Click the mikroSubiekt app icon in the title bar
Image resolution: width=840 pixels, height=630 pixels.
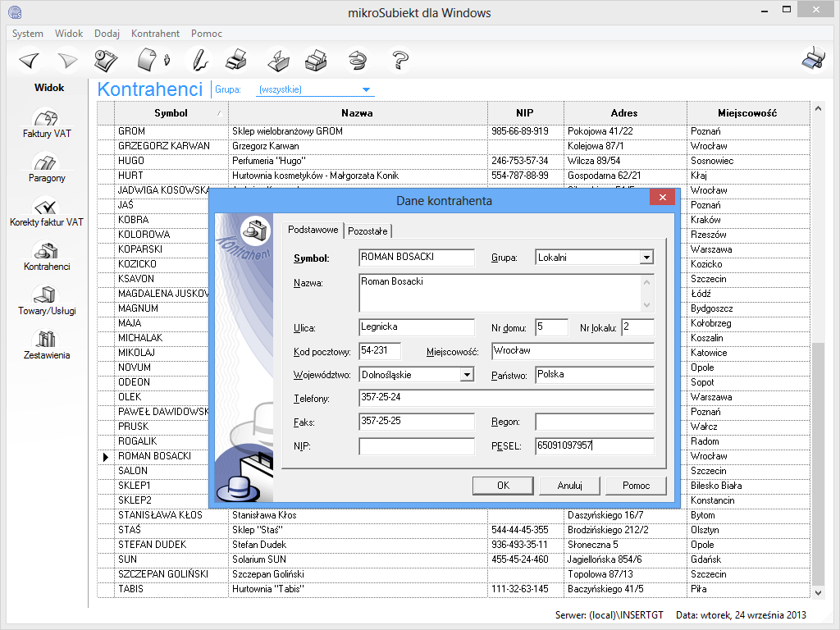(15, 11)
